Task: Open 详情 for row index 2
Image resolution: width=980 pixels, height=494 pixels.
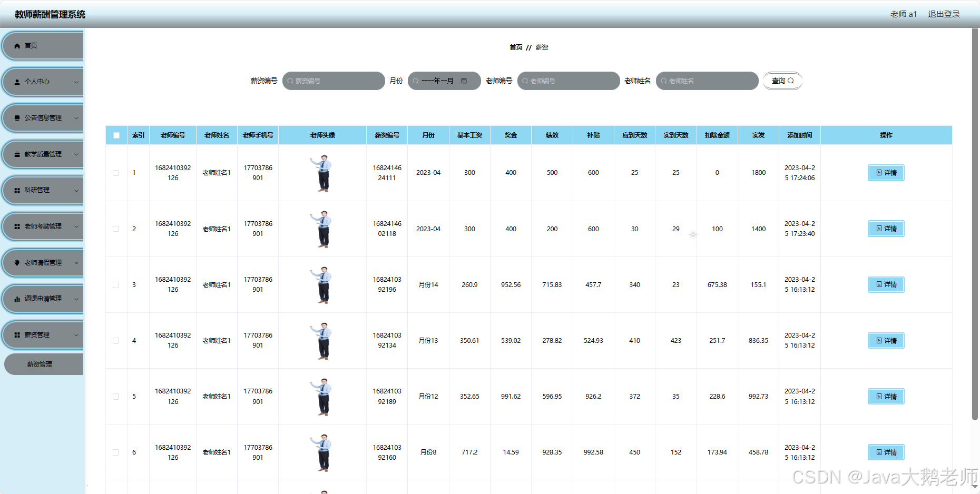Action: click(886, 229)
